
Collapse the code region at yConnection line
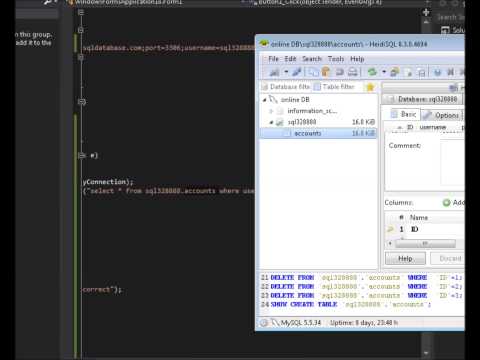81,155
